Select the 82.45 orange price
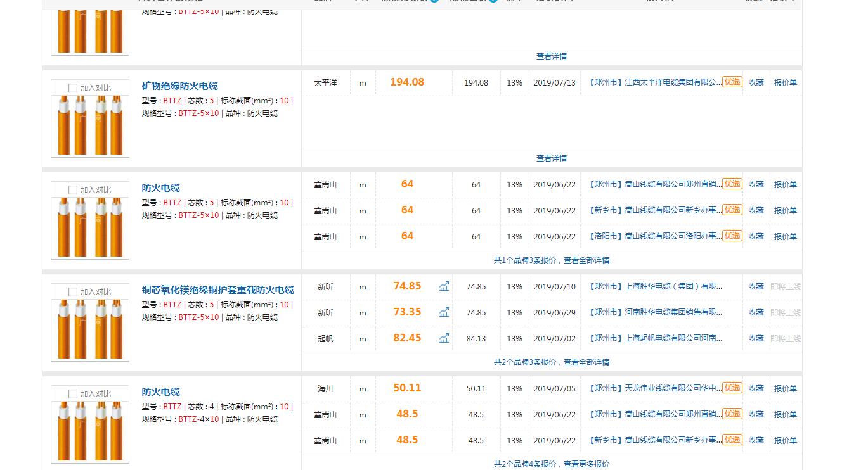 point(407,338)
